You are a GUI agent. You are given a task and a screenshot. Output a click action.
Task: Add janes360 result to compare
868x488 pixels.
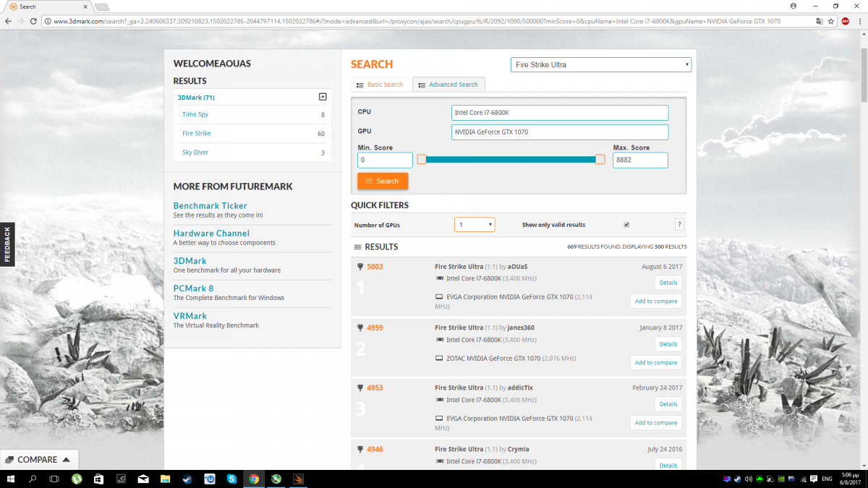[x=656, y=363]
